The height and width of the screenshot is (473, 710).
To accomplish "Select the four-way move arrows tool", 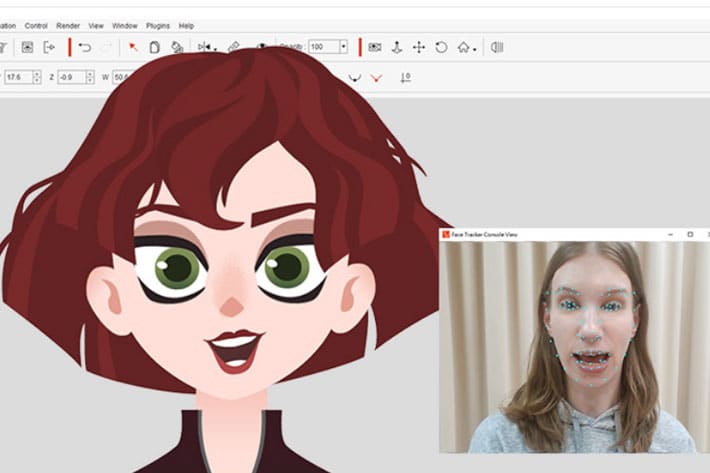I will [x=419, y=47].
